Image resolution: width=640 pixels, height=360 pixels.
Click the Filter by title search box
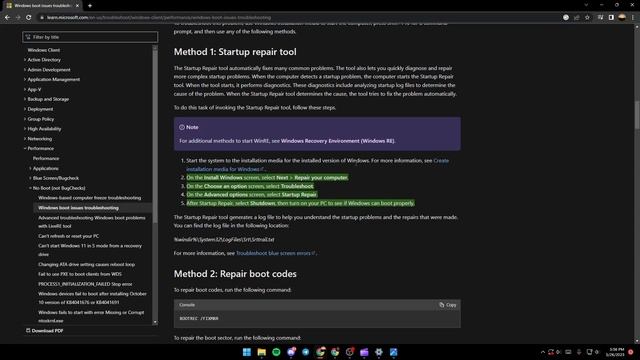tap(90, 37)
